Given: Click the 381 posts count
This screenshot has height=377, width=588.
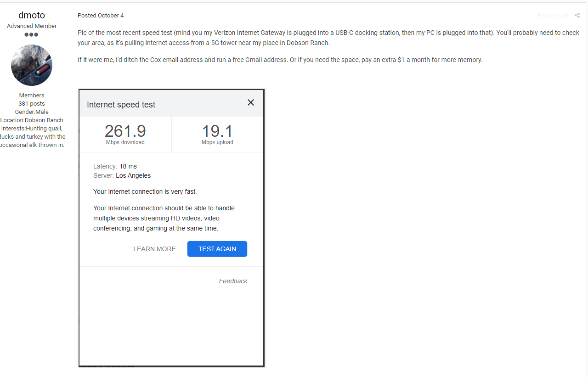Looking at the screenshot, I should click(x=32, y=104).
